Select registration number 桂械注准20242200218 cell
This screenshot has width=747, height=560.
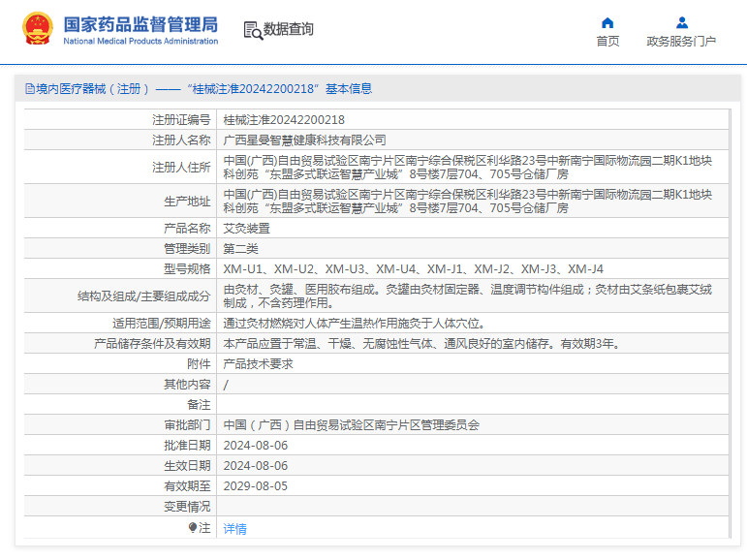tap(284, 119)
